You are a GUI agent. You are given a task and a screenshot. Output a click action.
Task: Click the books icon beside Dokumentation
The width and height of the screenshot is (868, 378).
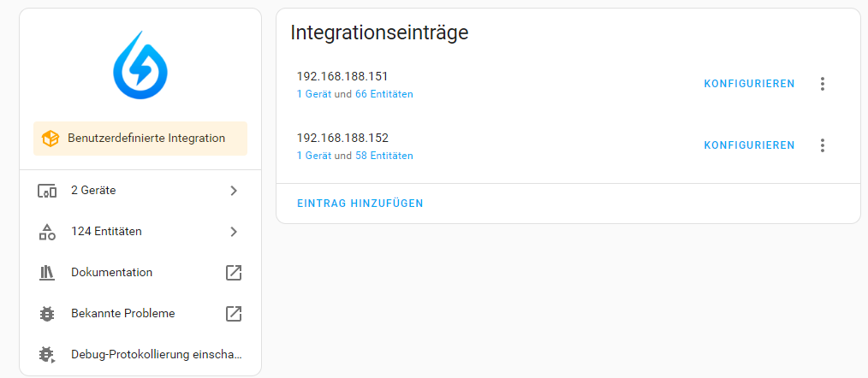47,273
